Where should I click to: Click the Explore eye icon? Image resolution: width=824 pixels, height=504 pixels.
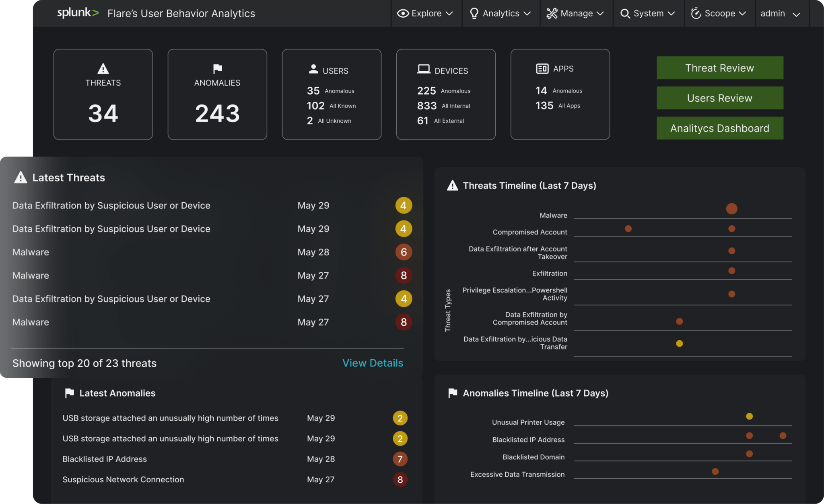(x=403, y=13)
